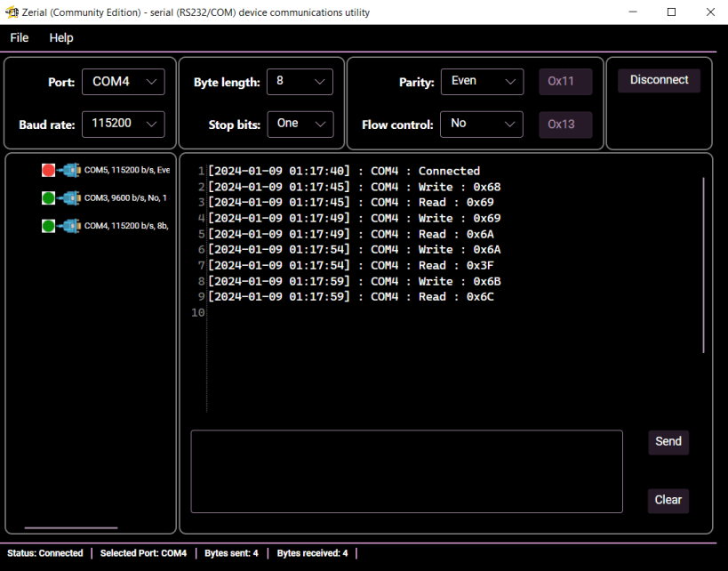Click the green status indicator for COM4
Image resolution: width=728 pixels, height=571 pixels.
point(48,226)
